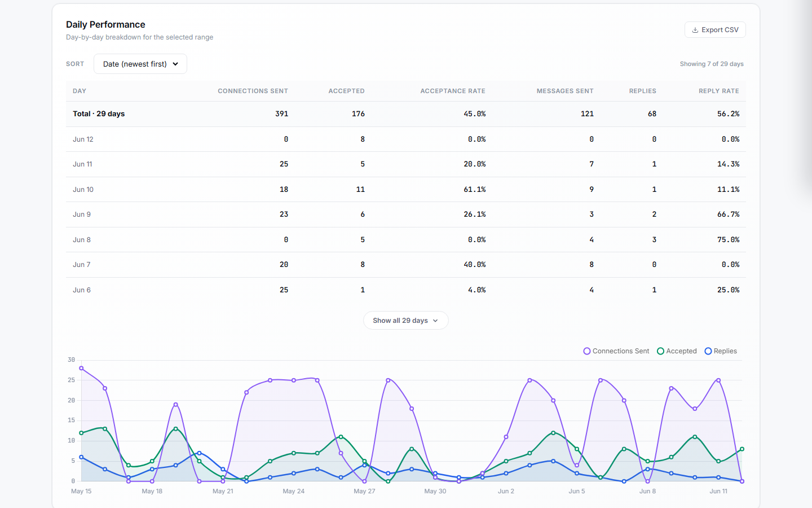Open the Date (newest first) sort dropdown
Image resolution: width=812 pixels, height=508 pixels.
point(140,64)
